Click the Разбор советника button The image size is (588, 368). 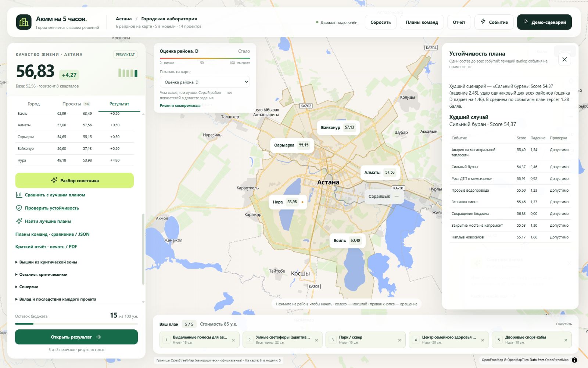pos(74,180)
